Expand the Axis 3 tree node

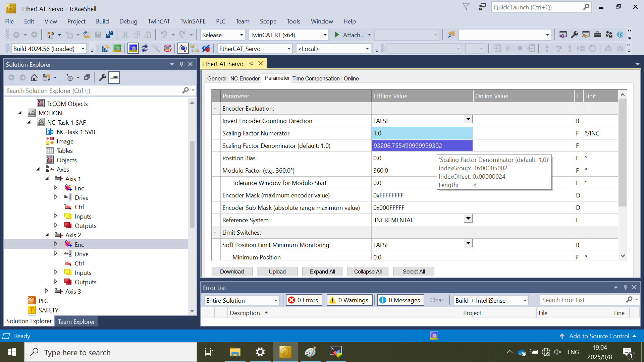47,291
